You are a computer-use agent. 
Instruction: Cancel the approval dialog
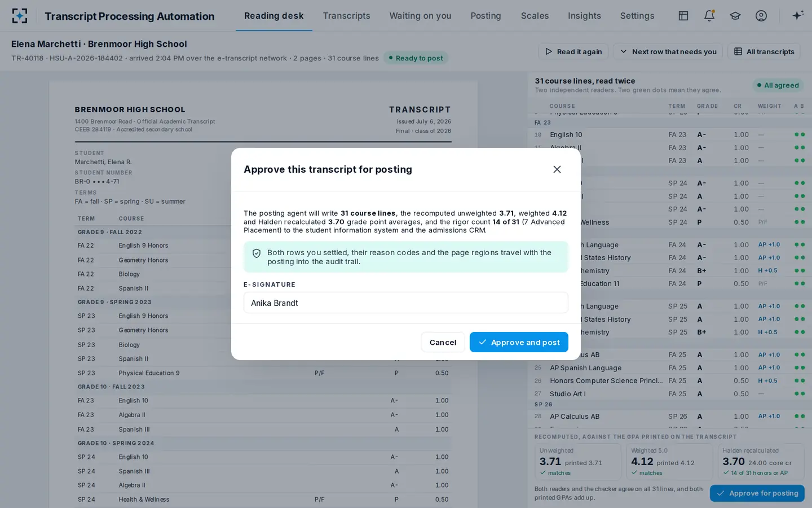(x=443, y=342)
